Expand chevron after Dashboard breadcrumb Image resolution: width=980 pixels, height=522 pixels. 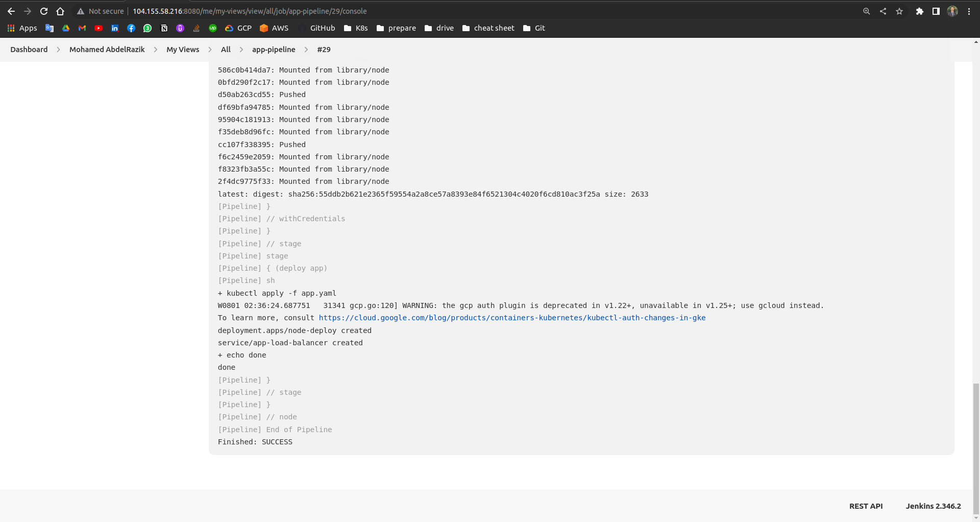coord(58,50)
